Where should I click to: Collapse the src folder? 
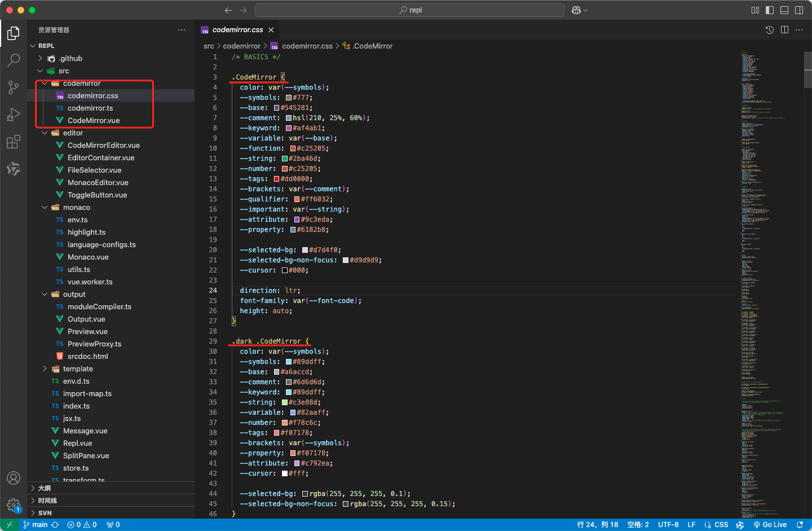pyautogui.click(x=40, y=71)
